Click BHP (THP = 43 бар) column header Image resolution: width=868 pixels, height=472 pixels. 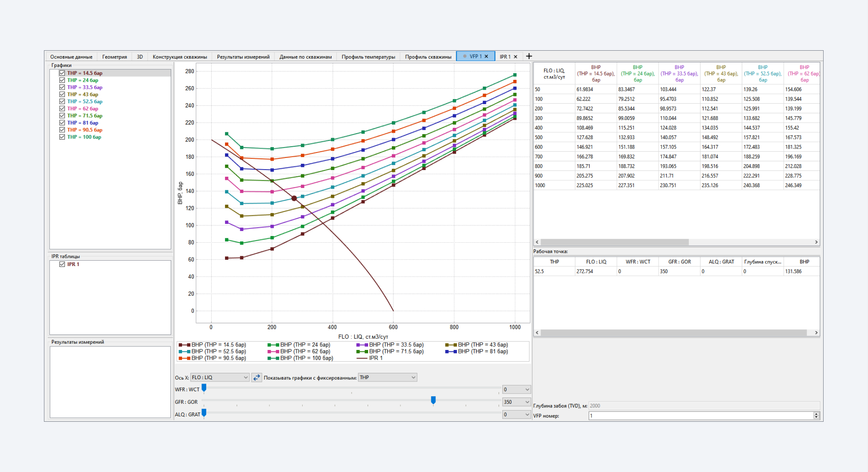click(721, 74)
